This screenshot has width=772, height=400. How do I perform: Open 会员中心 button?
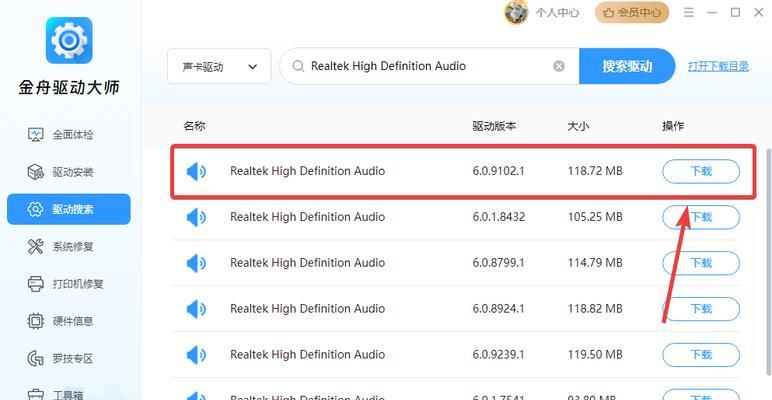[x=632, y=12]
